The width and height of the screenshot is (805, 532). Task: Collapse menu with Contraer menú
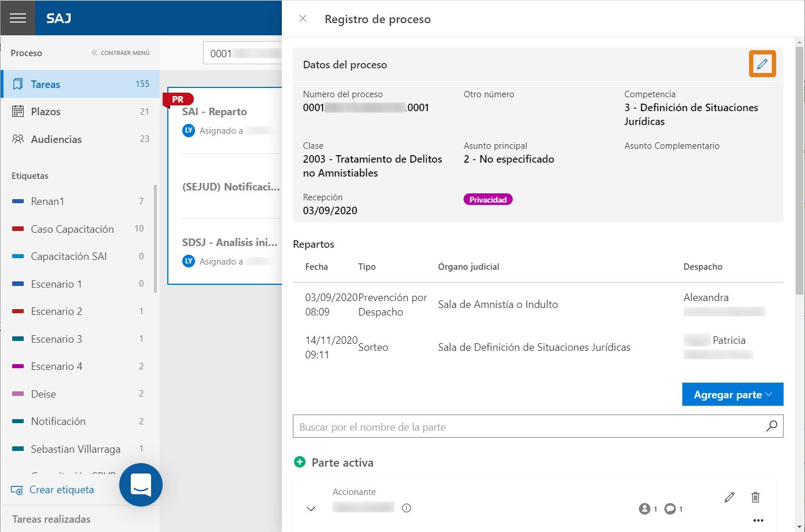pyautogui.click(x=120, y=53)
